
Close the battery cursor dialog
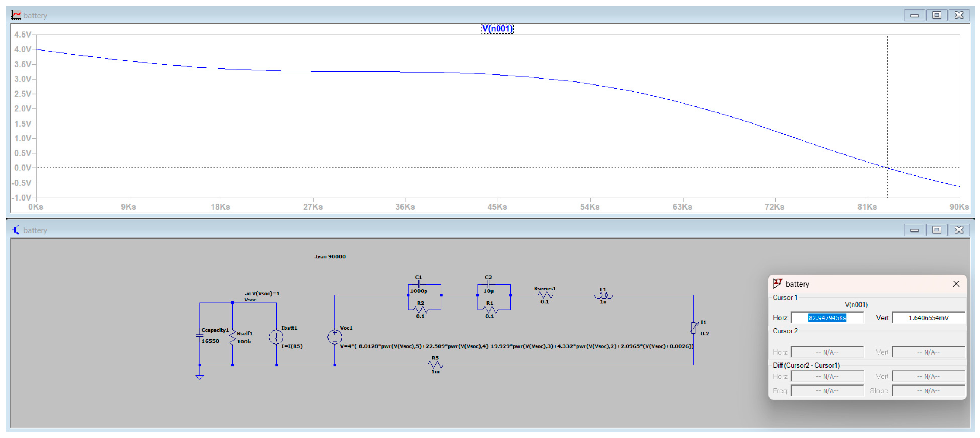956,284
